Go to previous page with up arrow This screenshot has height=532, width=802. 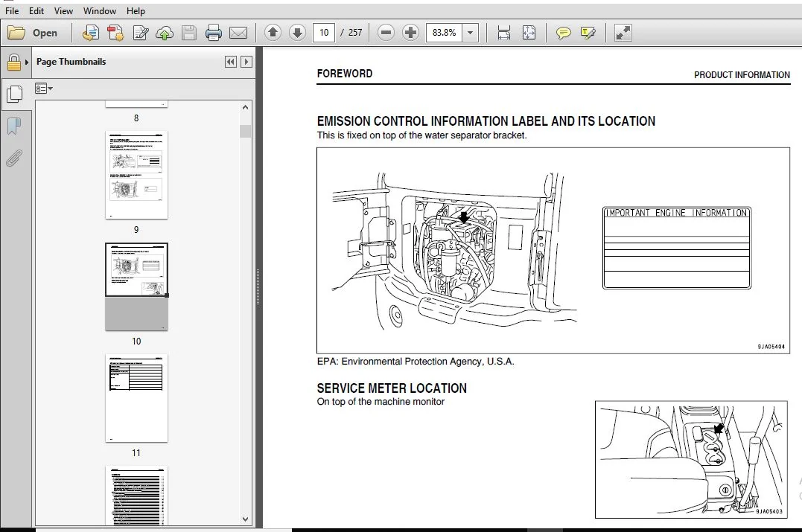(273, 33)
